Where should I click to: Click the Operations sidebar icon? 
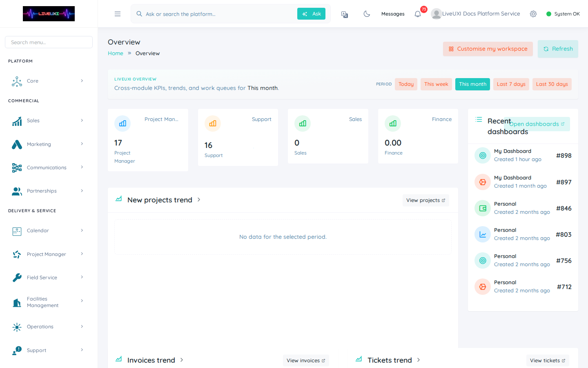tap(17, 327)
